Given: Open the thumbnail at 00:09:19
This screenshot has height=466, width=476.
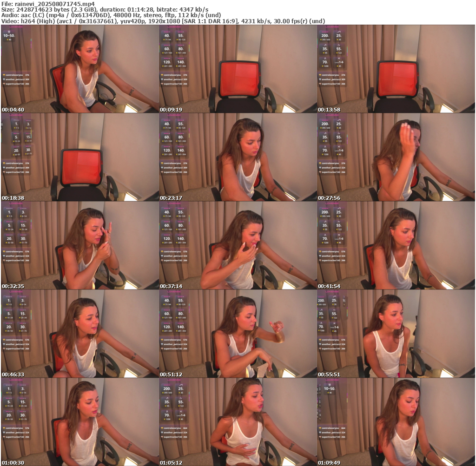Looking at the screenshot, I should [x=238, y=69].
